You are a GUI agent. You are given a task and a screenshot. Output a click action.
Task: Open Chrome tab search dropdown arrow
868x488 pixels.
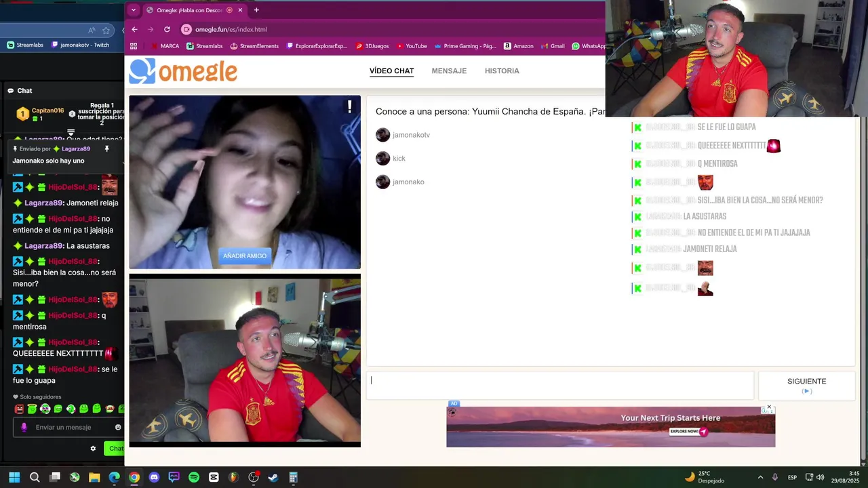134,10
